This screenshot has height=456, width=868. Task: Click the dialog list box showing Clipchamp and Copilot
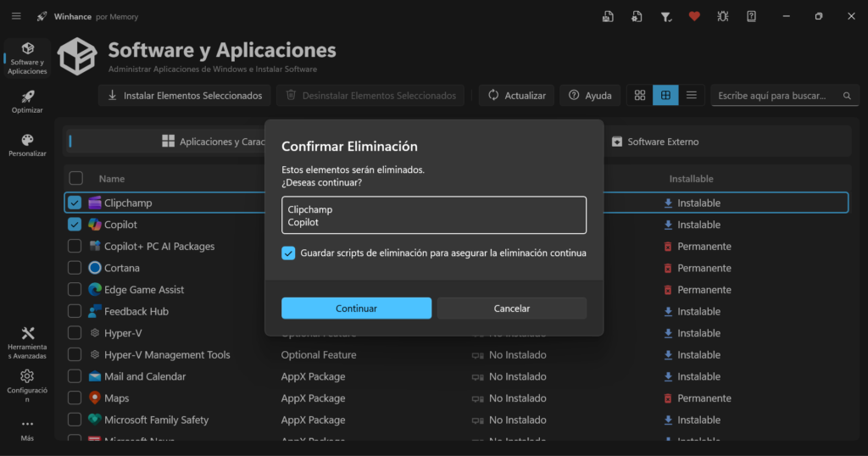tap(434, 215)
